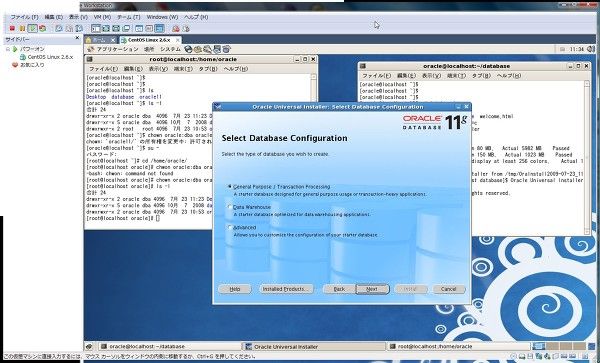Image resolution: width=600 pixels, height=363 pixels.
Task: Select General Purpose / Transaction Processing option
Action: point(230,187)
